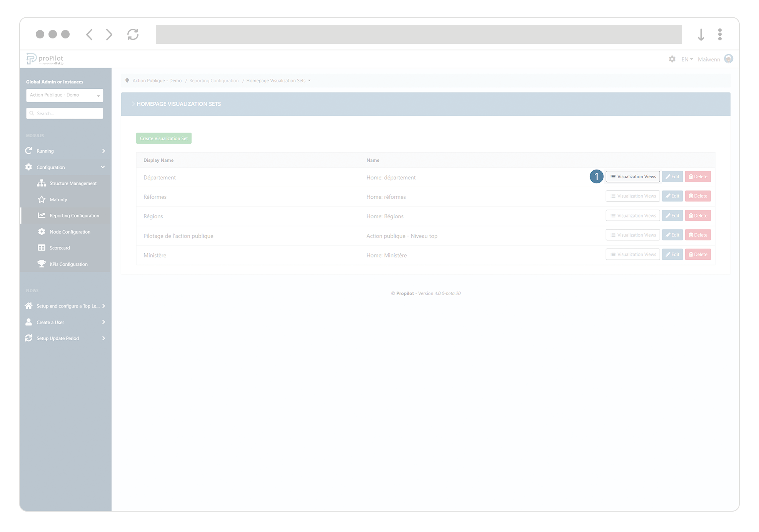The width and height of the screenshot is (759, 532).
Task: Open the EN language dropdown
Action: pos(687,59)
